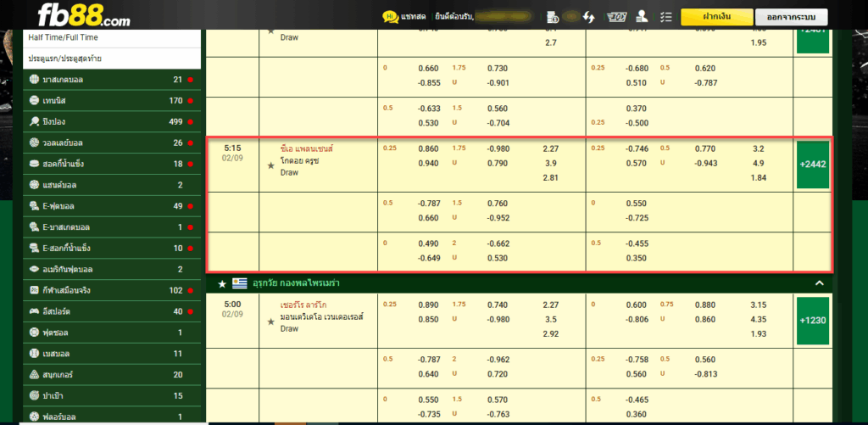Screen dimensions: 868x425
Task: Select the -0.943 first-half under odds
Action: pos(705,164)
